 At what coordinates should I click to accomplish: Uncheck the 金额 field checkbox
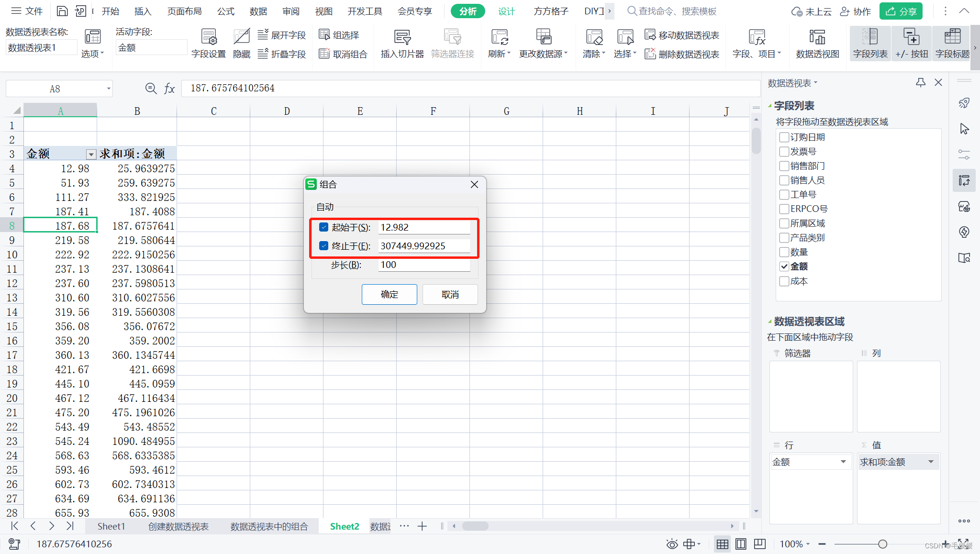pos(784,266)
